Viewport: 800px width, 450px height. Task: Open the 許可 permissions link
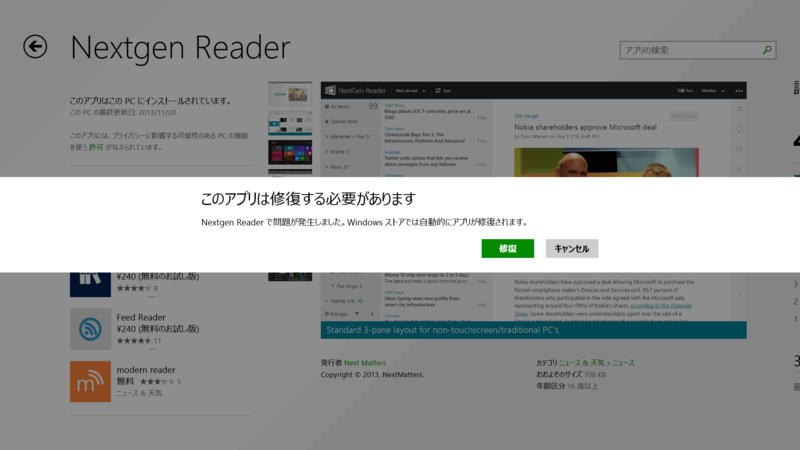[96, 147]
